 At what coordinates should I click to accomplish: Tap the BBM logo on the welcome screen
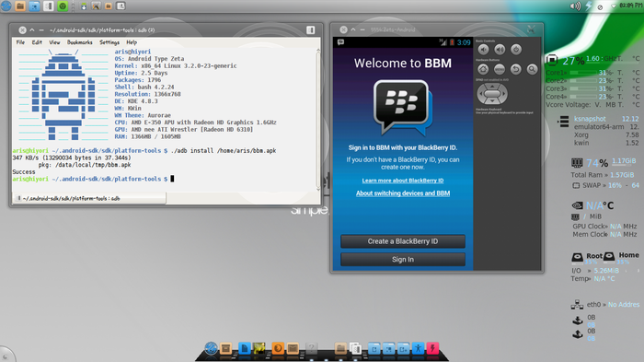click(403, 108)
